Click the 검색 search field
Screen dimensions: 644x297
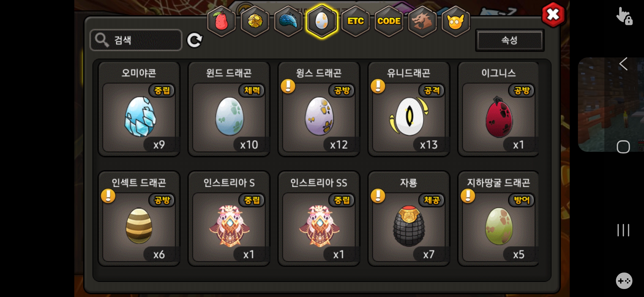click(x=136, y=40)
